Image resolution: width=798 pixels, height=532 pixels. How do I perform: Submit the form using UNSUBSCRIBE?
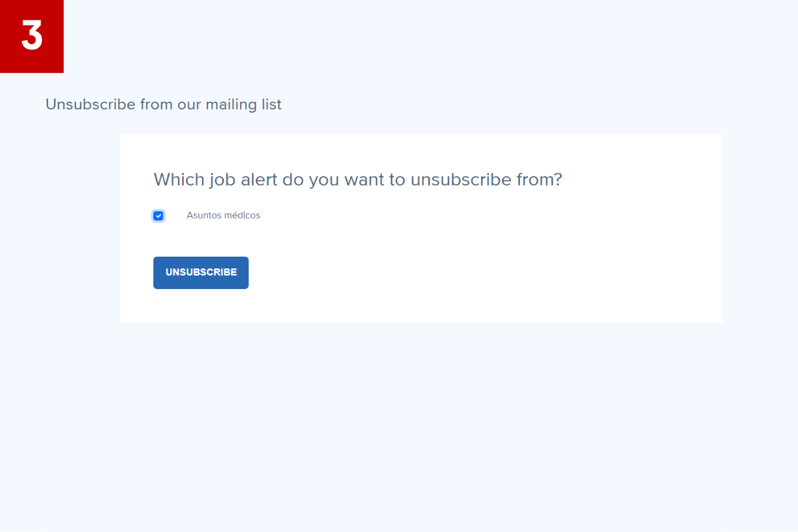click(x=201, y=273)
